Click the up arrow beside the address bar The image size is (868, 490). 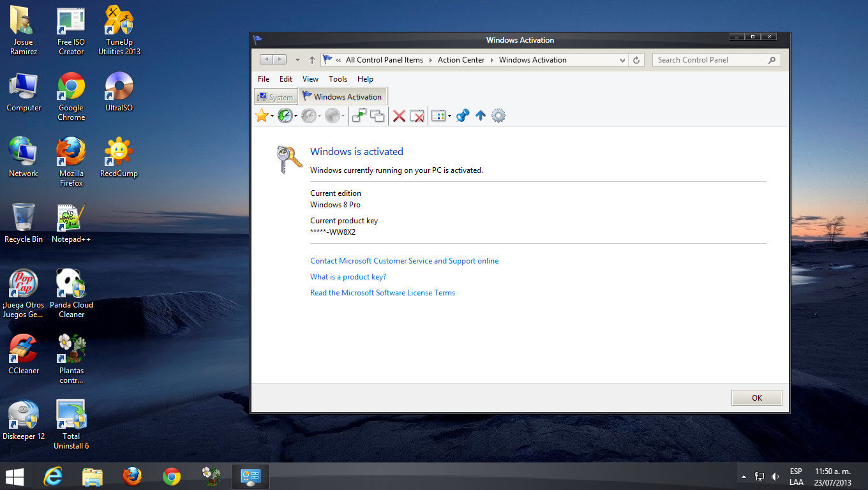click(312, 60)
